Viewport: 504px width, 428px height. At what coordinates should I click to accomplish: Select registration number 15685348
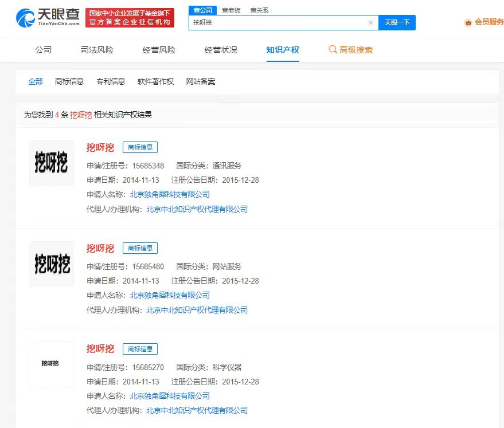pyautogui.click(x=148, y=166)
